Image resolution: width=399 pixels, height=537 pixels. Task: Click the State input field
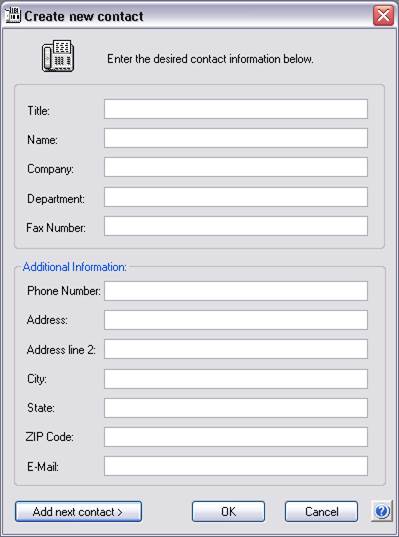(236, 408)
